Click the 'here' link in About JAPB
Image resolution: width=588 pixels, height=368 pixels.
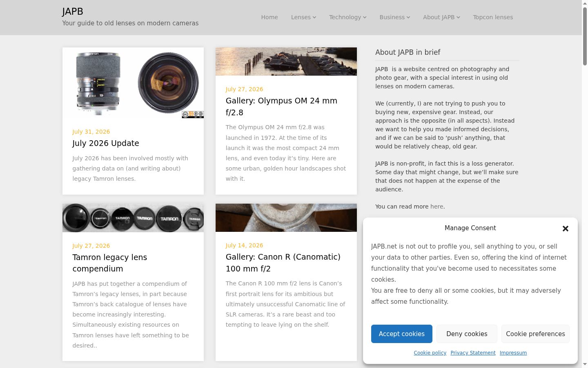(x=437, y=206)
